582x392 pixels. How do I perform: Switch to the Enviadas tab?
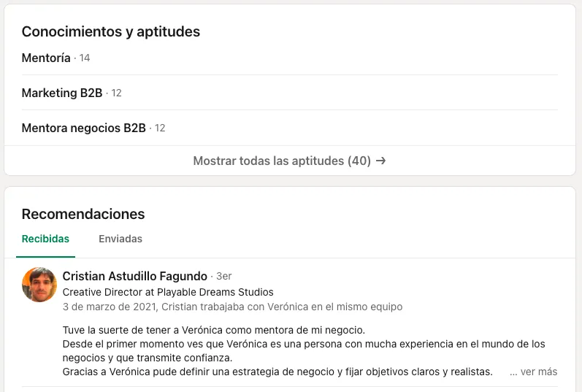[120, 239]
